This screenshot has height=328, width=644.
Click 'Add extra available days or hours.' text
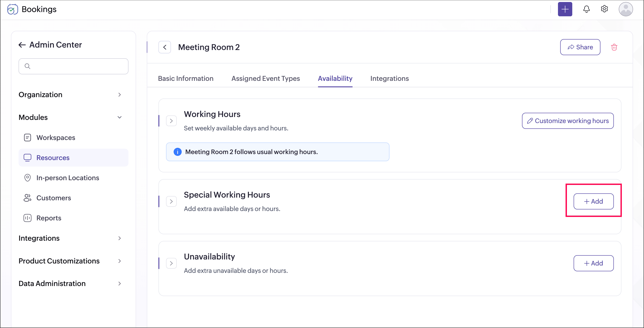(x=232, y=209)
